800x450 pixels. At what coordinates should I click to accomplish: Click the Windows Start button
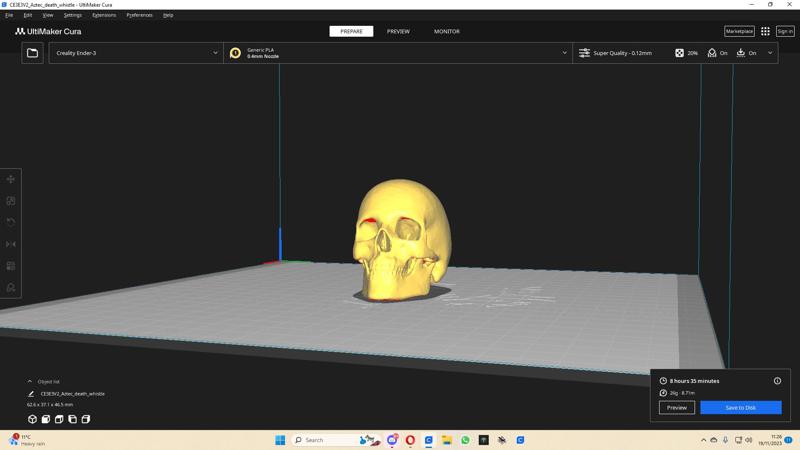pos(280,440)
